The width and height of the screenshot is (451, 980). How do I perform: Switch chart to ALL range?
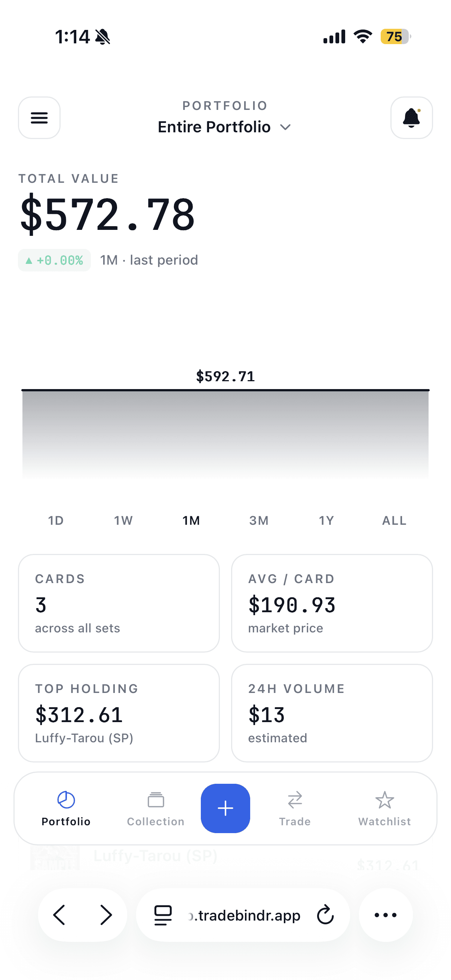pos(394,520)
